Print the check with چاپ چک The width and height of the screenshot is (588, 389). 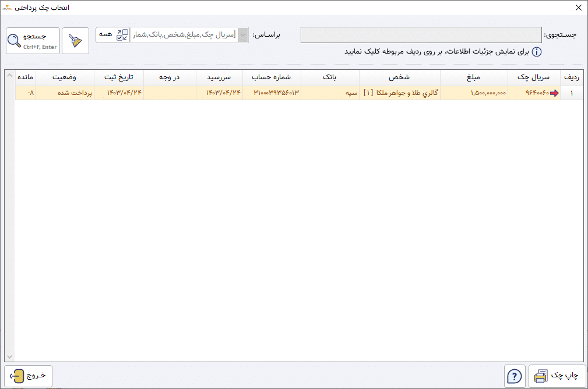click(x=557, y=376)
